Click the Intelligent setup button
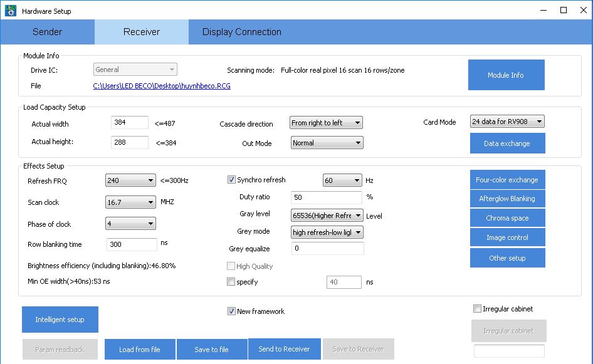Viewport: 593px width, 364px height. pos(60,320)
